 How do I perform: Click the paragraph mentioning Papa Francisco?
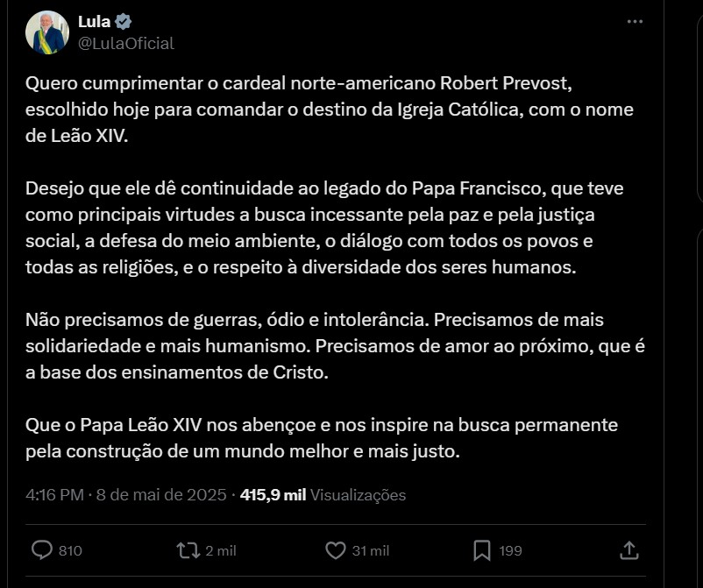click(324, 228)
